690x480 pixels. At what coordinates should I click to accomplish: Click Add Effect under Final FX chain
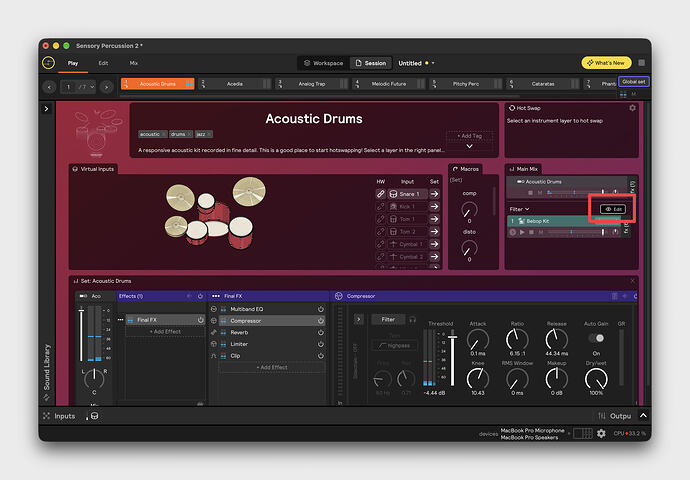coord(273,367)
